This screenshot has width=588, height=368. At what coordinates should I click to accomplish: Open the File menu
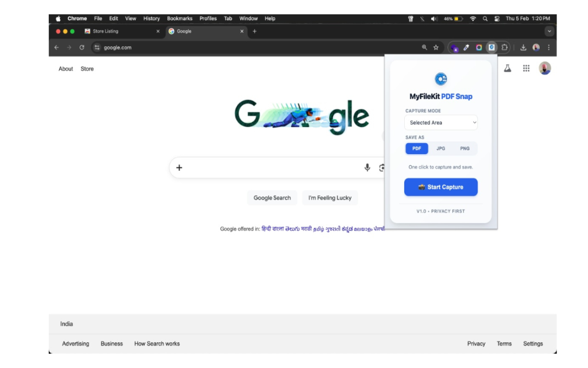tap(98, 18)
